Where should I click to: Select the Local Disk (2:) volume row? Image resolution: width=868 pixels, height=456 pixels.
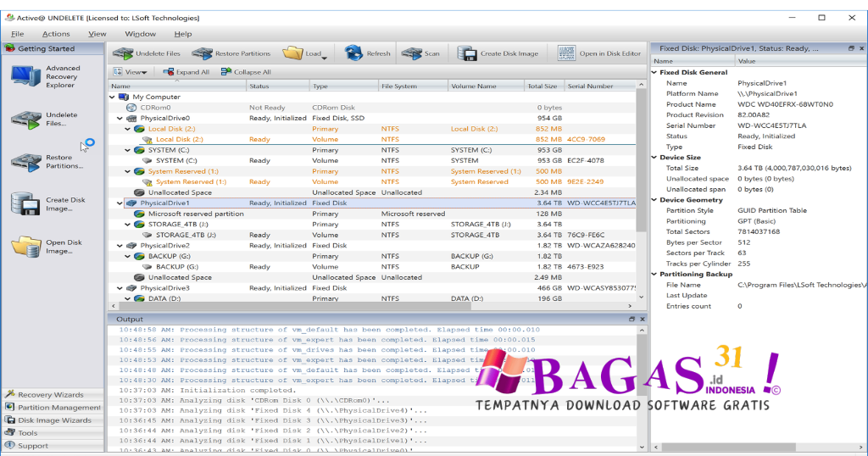[372, 140]
